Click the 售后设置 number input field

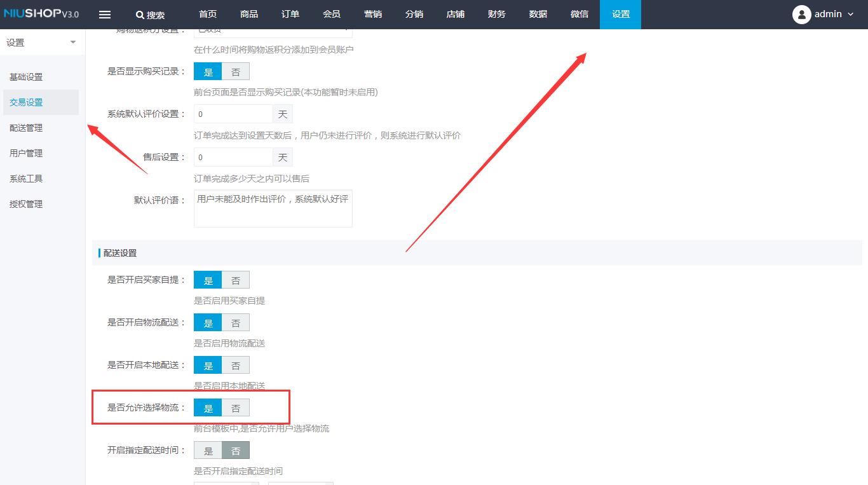point(233,156)
